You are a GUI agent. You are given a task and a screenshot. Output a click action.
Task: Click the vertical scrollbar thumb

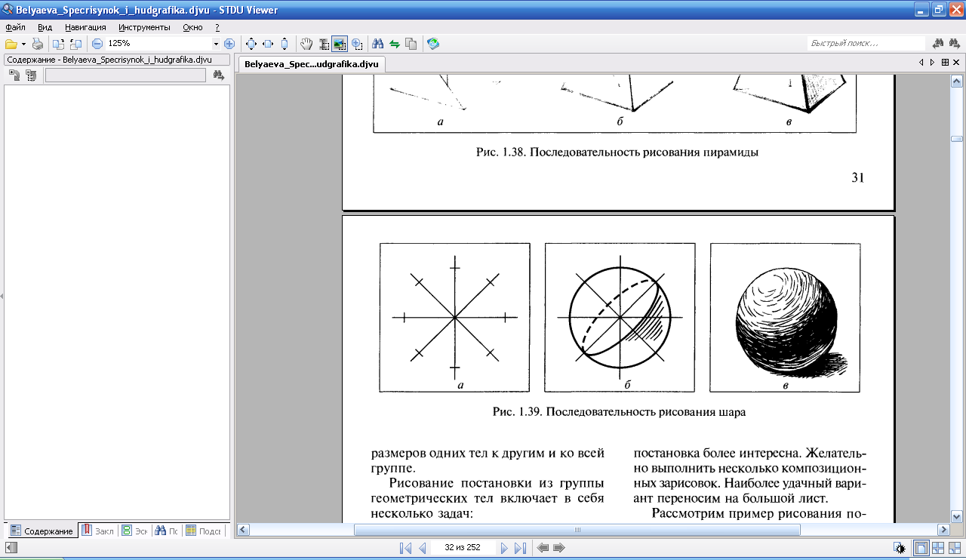tap(956, 139)
